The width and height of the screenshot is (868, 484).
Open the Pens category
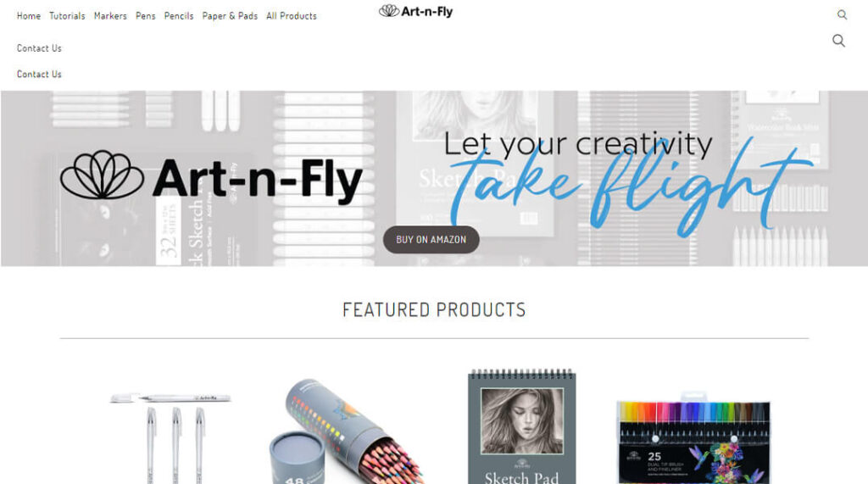click(146, 16)
